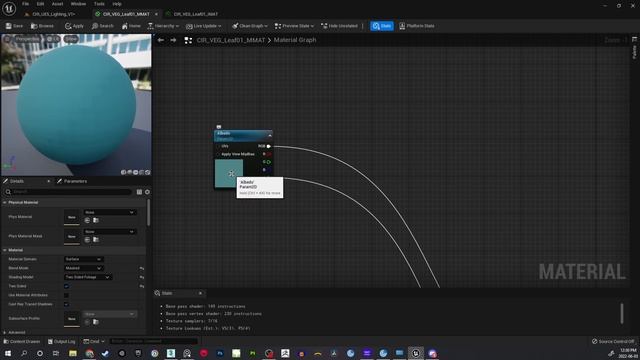
Task: Collapse the Albedo node with its arrow
Action: [x=269, y=135]
